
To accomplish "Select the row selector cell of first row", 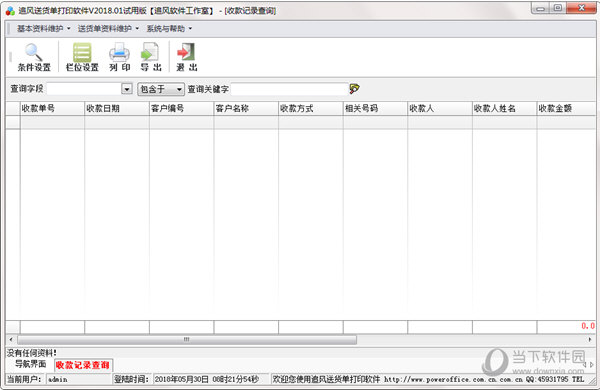I will [x=13, y=122].
